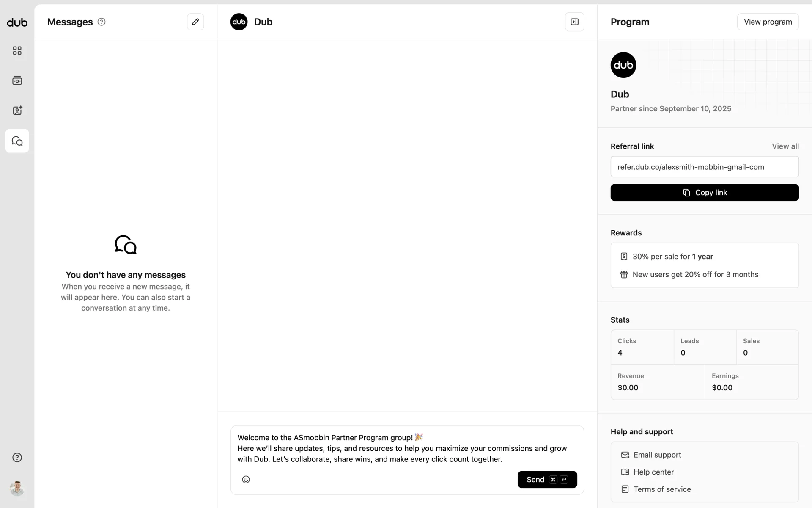812x508 pixels.
Task: Click the compose new message pencil icon
Action: (195, 22)
